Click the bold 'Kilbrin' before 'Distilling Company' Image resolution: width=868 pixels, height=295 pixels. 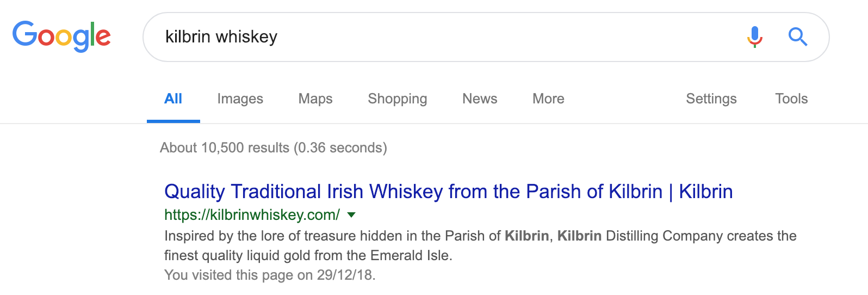[x=579, y=236]
